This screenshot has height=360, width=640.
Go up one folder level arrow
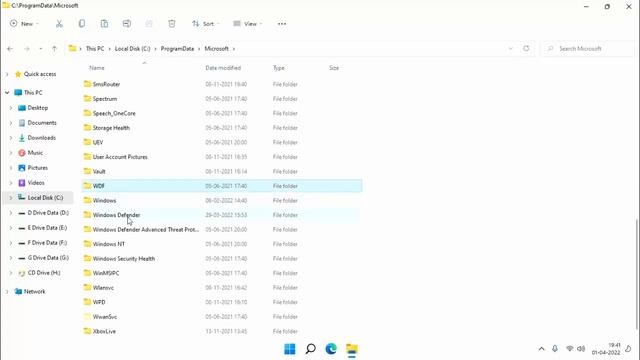54,49
